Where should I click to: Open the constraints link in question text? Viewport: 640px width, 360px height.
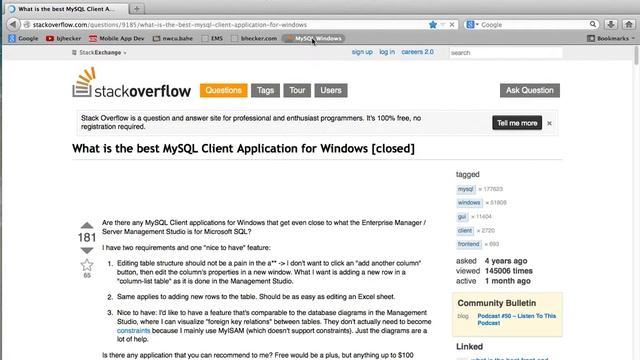[x=133, y=331]
